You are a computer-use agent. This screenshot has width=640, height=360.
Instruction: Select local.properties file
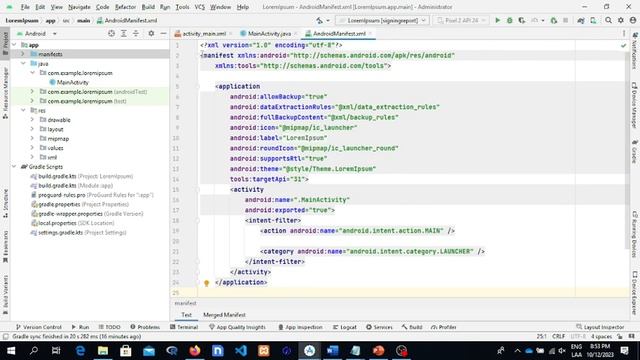tap(57, 223)
